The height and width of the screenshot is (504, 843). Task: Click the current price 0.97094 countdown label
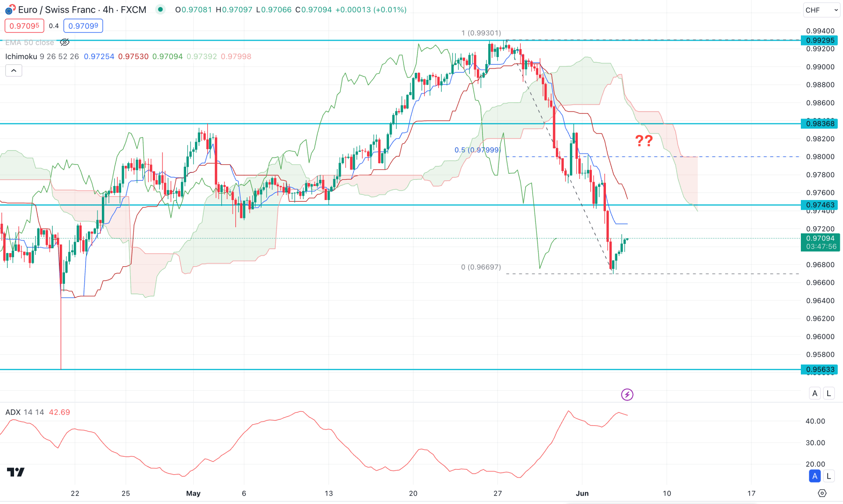tap(820, 243)
